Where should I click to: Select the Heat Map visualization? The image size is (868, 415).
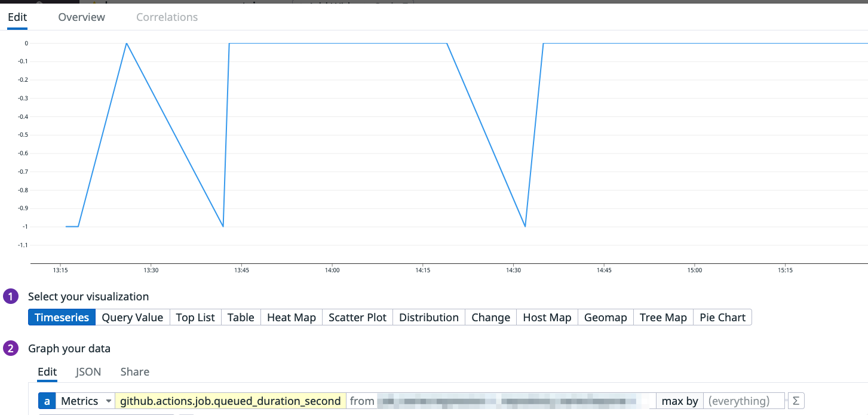tap(291, 317)
